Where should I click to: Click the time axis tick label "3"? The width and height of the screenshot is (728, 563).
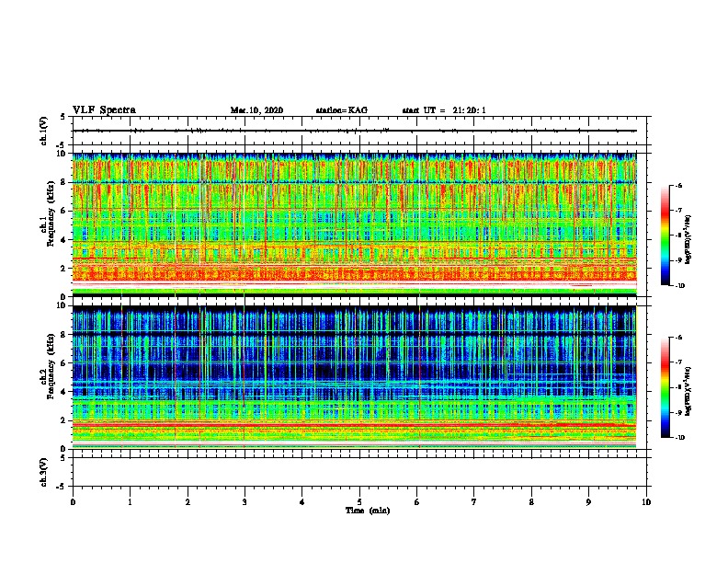(245, 502)
